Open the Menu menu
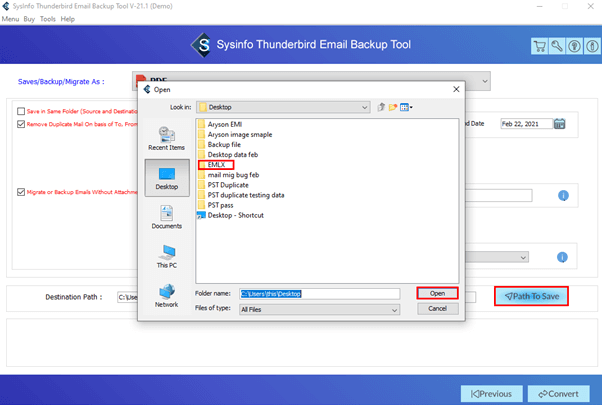Viewport: 602px width, 405px height. [10, 19]
